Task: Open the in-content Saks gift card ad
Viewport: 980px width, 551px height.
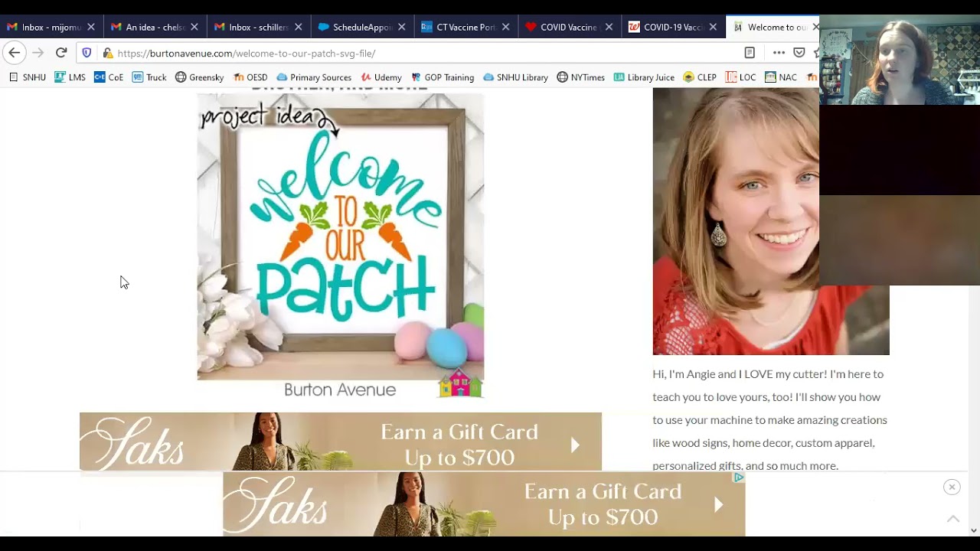Action: click(341, 442)
